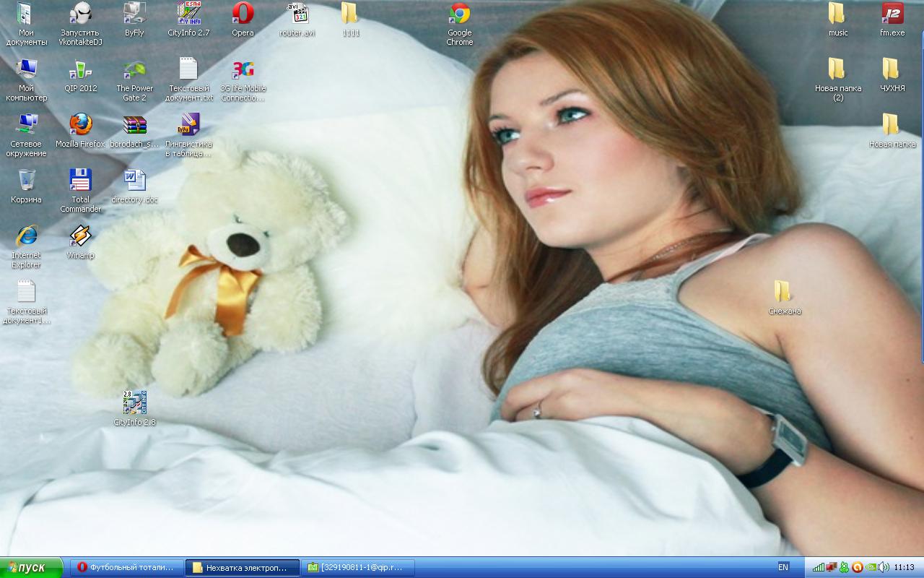Viewport: 924px width, 578px height.
Task: Click the QIP 2012 messenger icon
Action: pyautogui.click(x=80, y=70)
